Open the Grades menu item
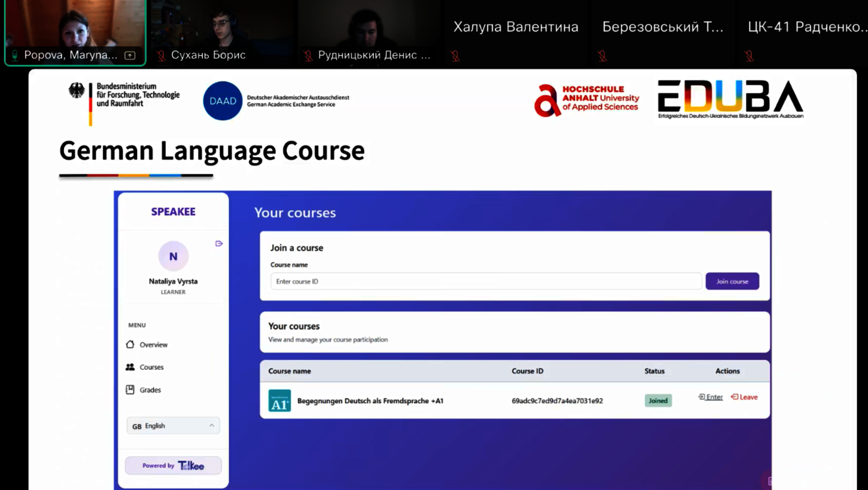 click(144, 390)
